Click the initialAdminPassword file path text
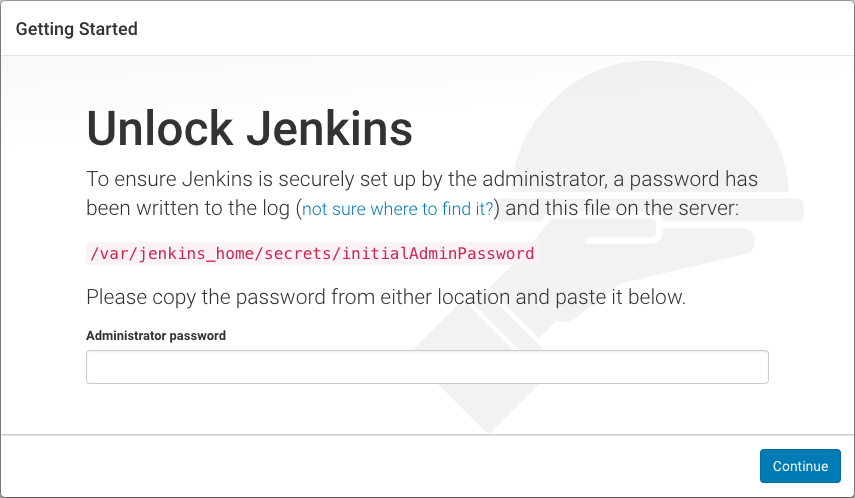This screenshot has height=498, width=855. click(x=312, y=254)
